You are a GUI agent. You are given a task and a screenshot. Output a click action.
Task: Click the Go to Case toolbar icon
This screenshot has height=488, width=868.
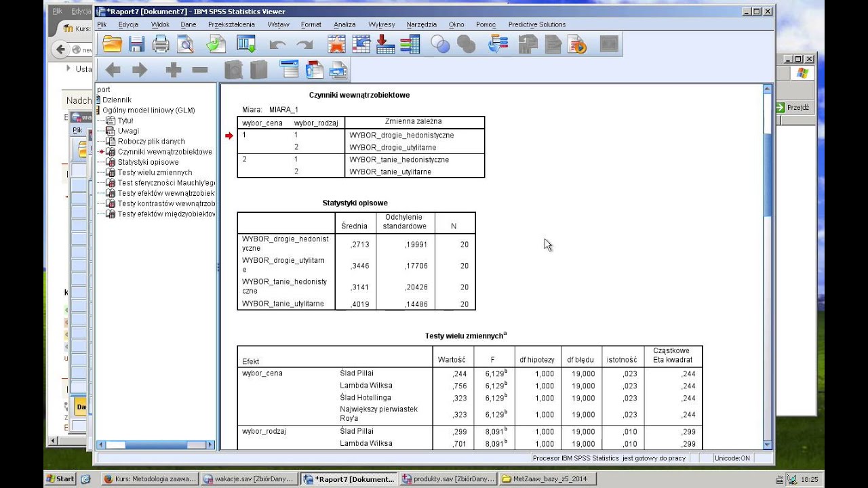(x=361, y=45)
